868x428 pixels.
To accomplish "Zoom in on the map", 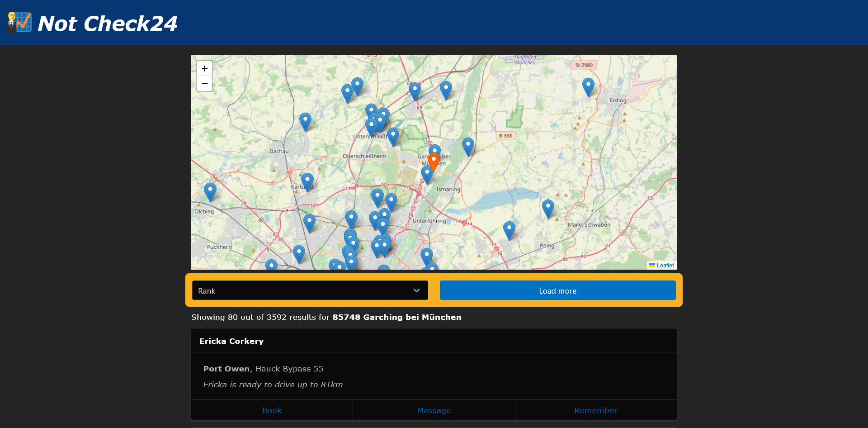I will pos(204,69).
